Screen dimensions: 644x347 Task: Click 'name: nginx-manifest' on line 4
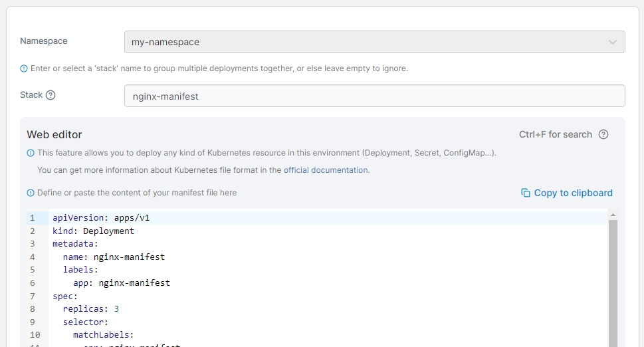tap(114, 257)
